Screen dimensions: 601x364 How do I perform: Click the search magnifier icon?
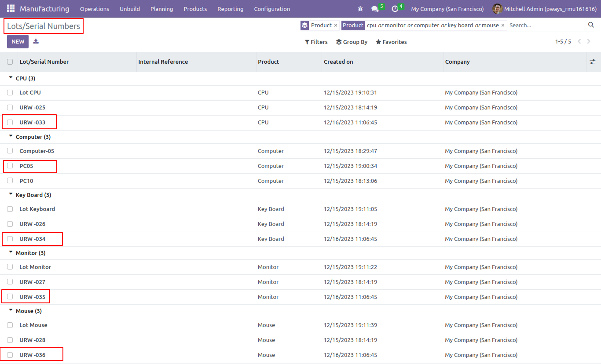coord(591,25)
